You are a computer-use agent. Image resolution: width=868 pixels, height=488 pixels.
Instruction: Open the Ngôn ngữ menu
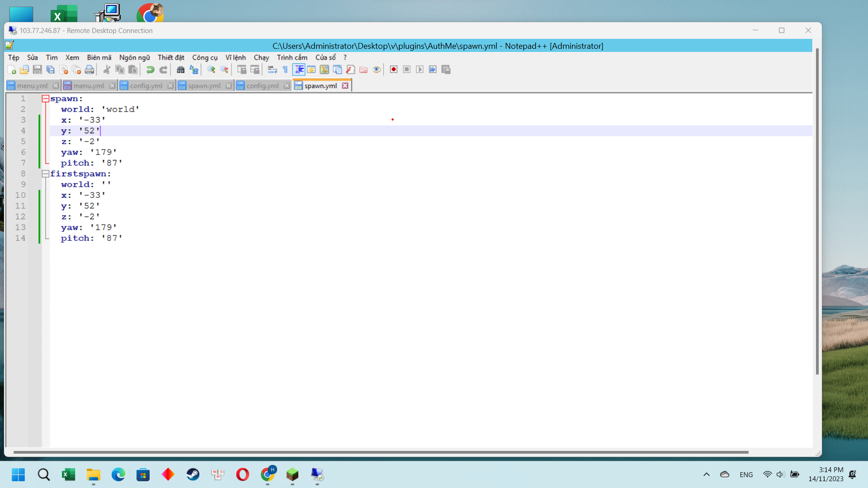click(x=134, y=57)
